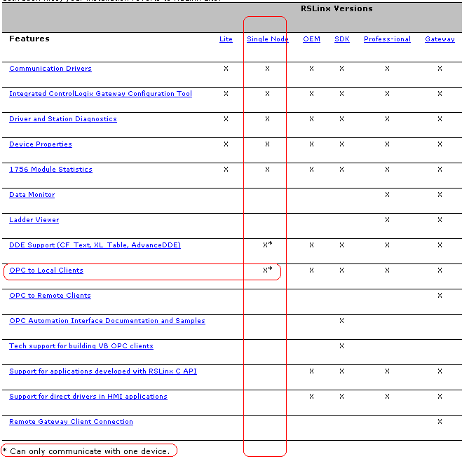This screenshot has width=476, height=459.
Task: Click the Gateway X in Remote Gateway Client Connection row
Action: pos(440,422)
